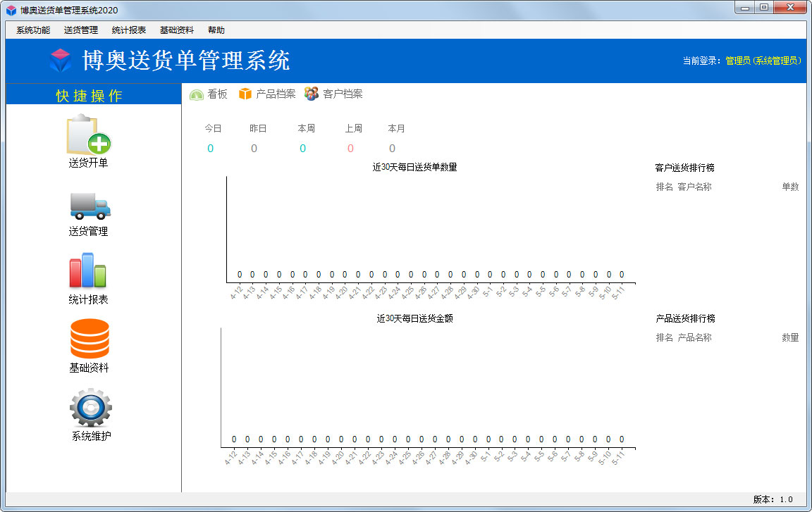
Task: Open the 系统功能 menu
Action: point(33,30)
